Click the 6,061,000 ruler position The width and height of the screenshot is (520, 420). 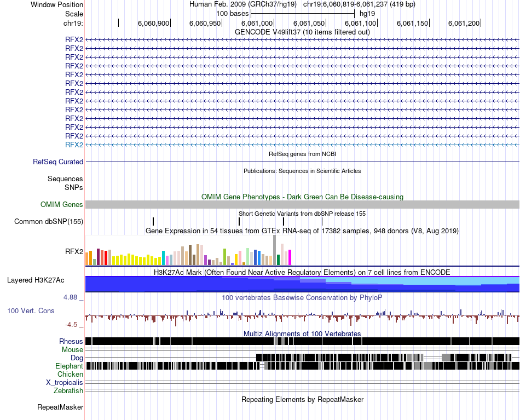pos(257,23)
